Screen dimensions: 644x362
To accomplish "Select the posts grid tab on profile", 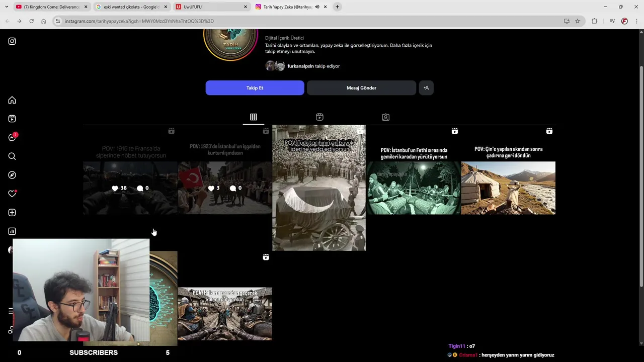I will click(254, 117).
